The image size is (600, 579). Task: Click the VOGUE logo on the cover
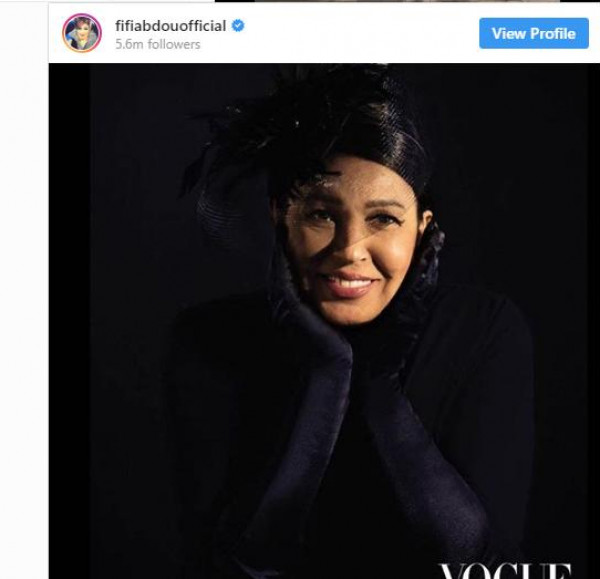coord(505,570)
